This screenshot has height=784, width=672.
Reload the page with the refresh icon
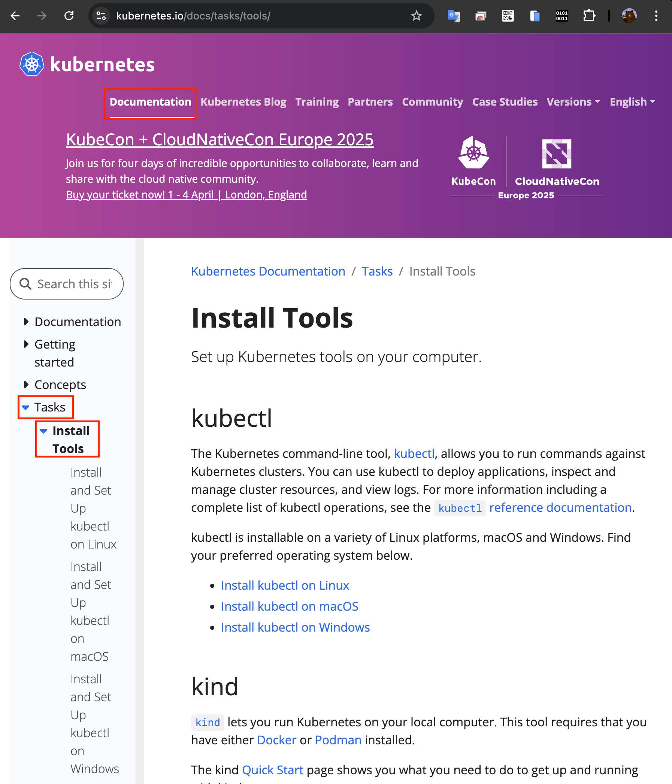pyautogui.click(x=69, y=16)
